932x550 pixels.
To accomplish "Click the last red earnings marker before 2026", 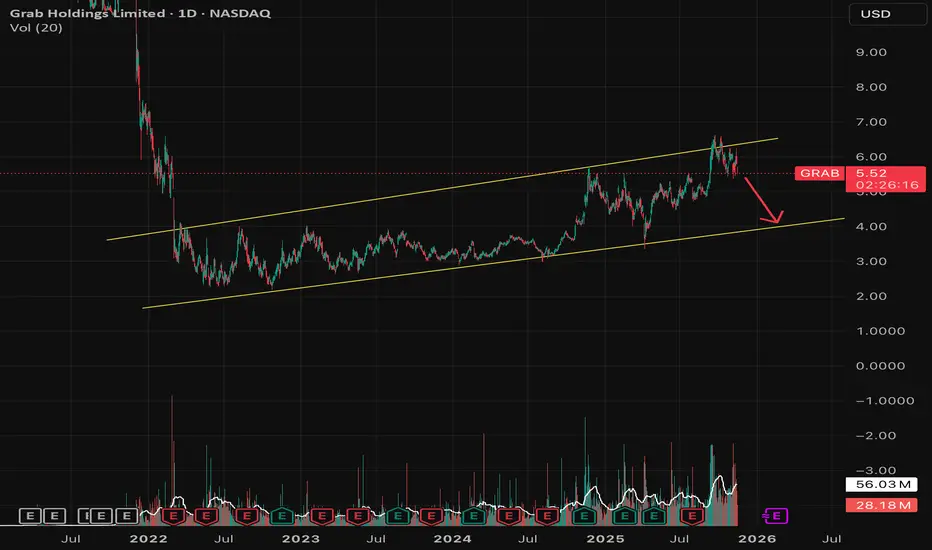I will pyautogui.click(x=692, y=516).
